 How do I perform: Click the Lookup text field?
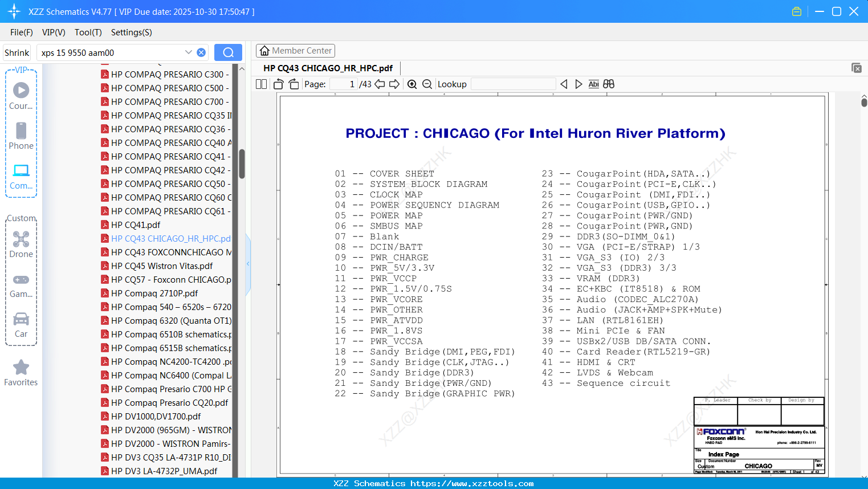click(x=513, y=84)
